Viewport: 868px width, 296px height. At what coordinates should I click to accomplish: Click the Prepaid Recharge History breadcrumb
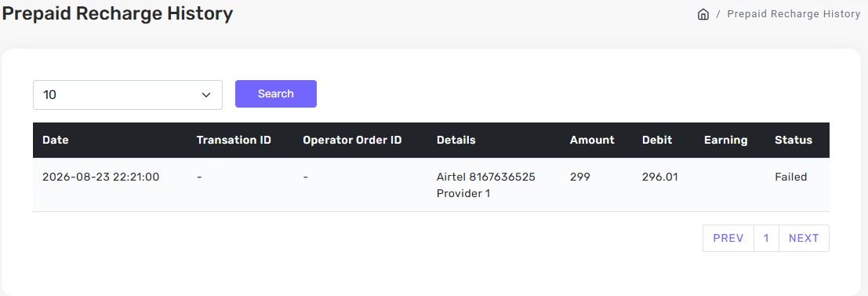(x=794, y=14)
